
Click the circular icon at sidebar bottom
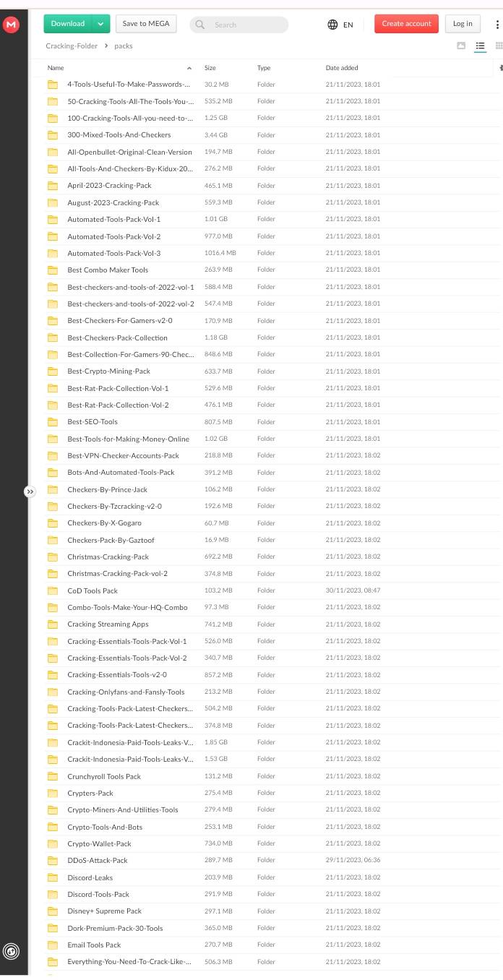click(11, 952)
